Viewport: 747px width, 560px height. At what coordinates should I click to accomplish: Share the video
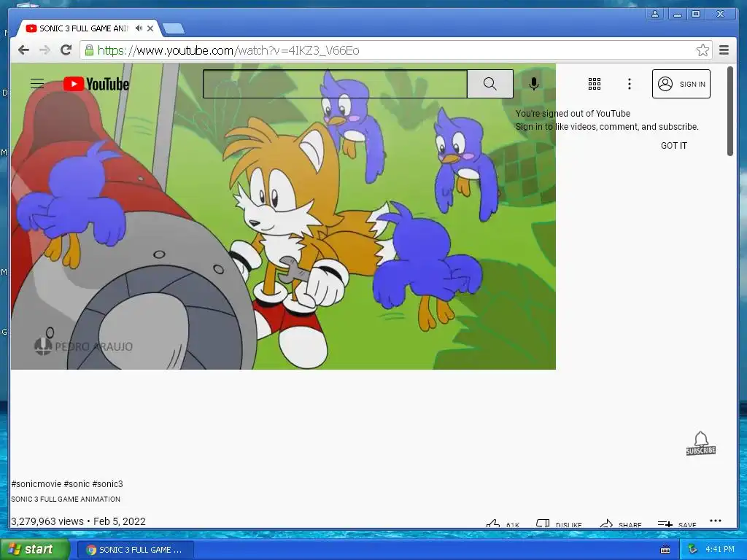tap(621, 524)
